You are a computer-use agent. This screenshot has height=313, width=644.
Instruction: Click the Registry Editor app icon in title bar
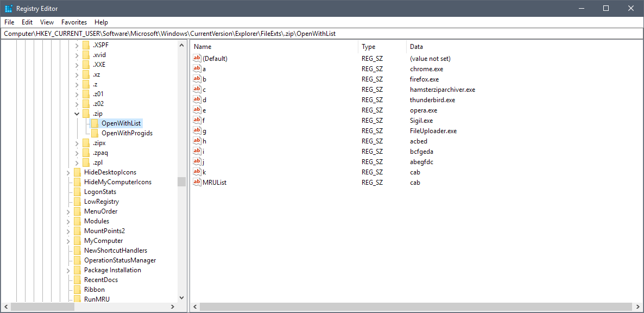pyautogui.click(x=8, y=8)
